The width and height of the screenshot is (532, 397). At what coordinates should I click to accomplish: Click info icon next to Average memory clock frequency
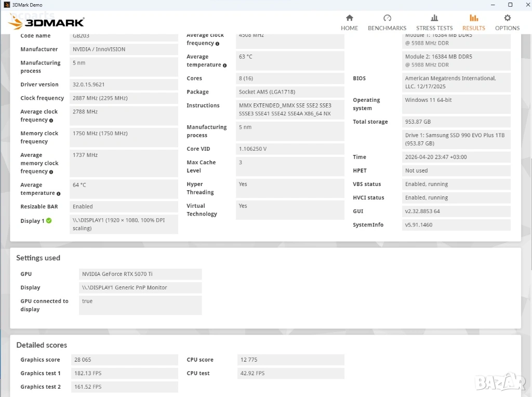pyautogui.click(x=51, y=172)
